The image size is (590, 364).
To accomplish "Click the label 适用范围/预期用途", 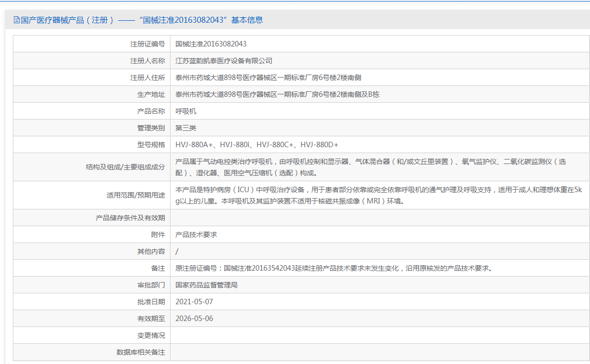I will tap(135, 196).
